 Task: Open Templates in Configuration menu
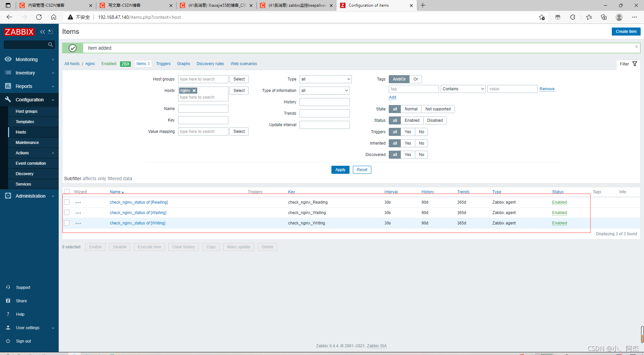click(x=25, y=122)
